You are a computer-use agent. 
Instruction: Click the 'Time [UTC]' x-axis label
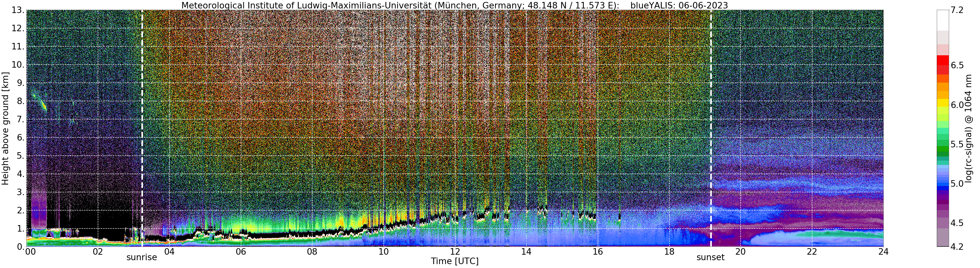[x=455, y=261]
